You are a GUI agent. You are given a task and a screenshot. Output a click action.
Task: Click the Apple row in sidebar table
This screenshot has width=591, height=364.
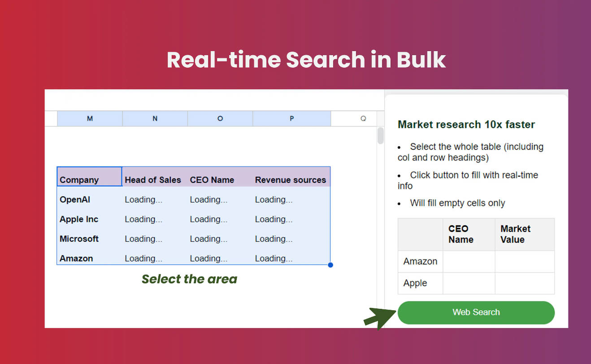pyautogui.click(x=415, y=283)
